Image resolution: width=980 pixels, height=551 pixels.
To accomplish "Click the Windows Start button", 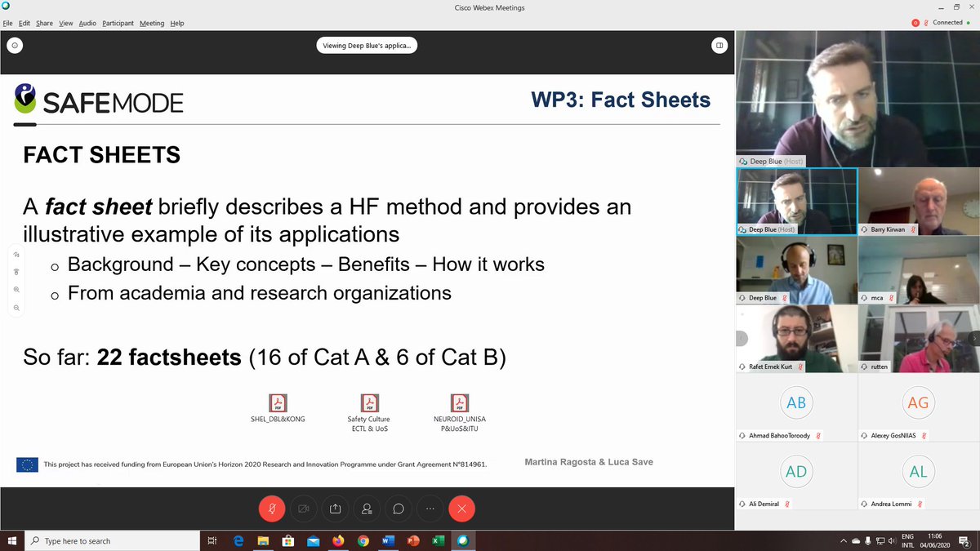I will 12,540.
